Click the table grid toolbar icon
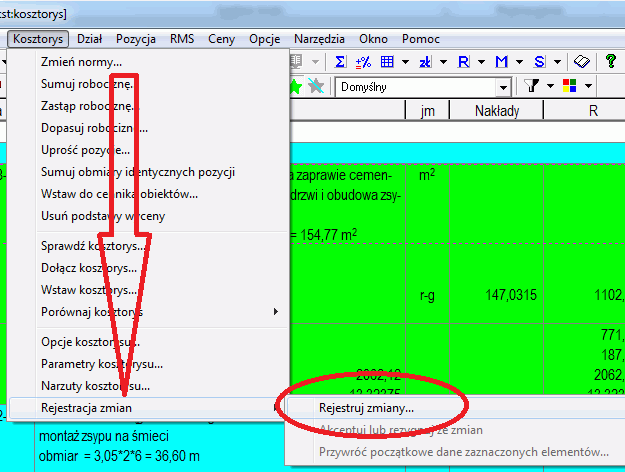 [x=387, y=62]
